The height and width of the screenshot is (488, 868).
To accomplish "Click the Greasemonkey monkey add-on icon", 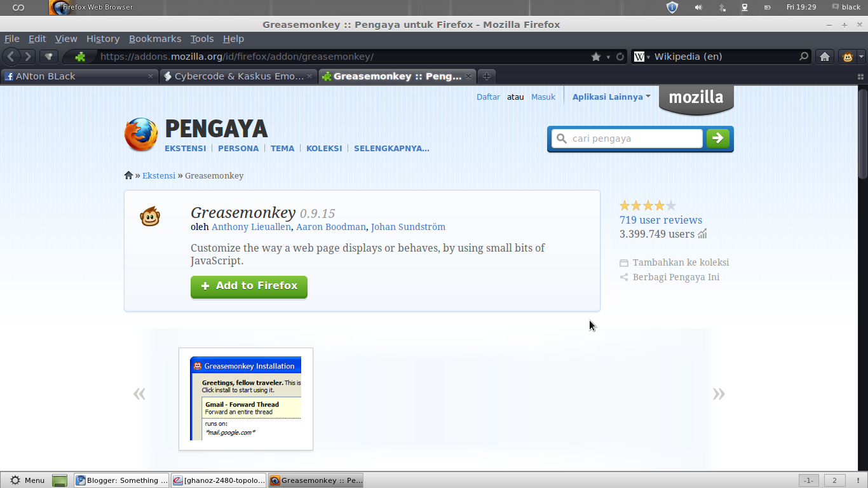I will click(x=150, y=217).
